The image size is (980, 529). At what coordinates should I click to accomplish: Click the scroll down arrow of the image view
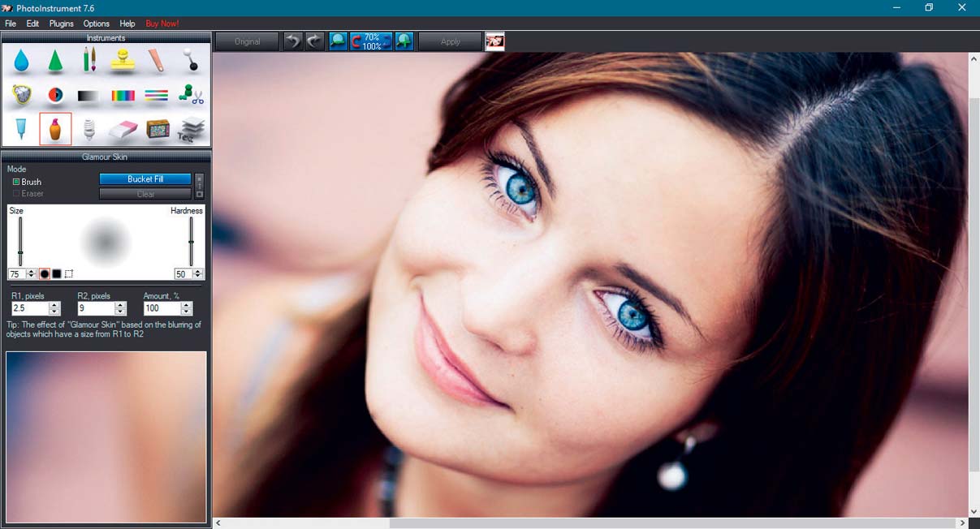point(974,512)
